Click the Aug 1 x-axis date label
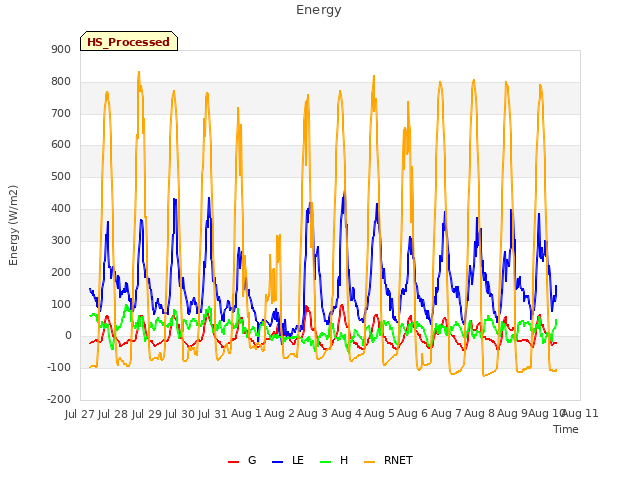Image resolution: width=640 pixels, height=480 pixels. pyautogui.click(x=246, y=414)
